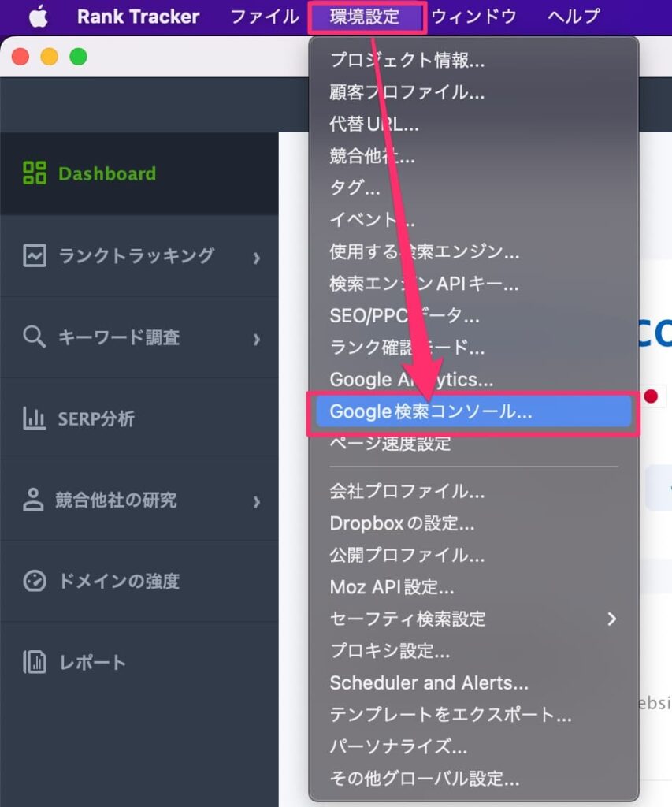
Task: Choose 公開プロファイル... from the menu
Action: [473, 556]
